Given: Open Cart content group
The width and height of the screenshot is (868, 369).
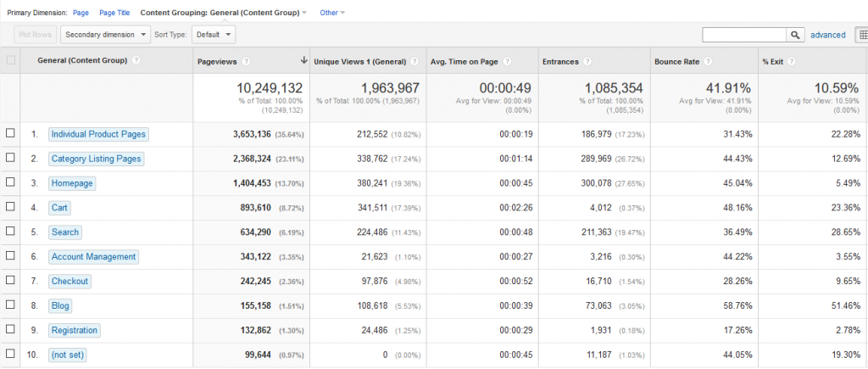Looking at the screenshot, I should coord(60,208).
